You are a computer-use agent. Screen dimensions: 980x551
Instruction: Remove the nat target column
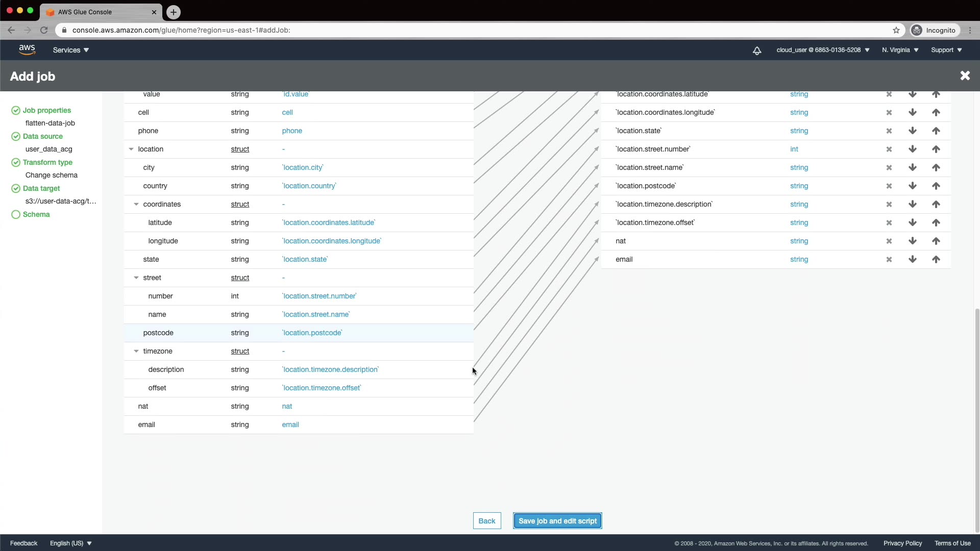click(889, 241)
